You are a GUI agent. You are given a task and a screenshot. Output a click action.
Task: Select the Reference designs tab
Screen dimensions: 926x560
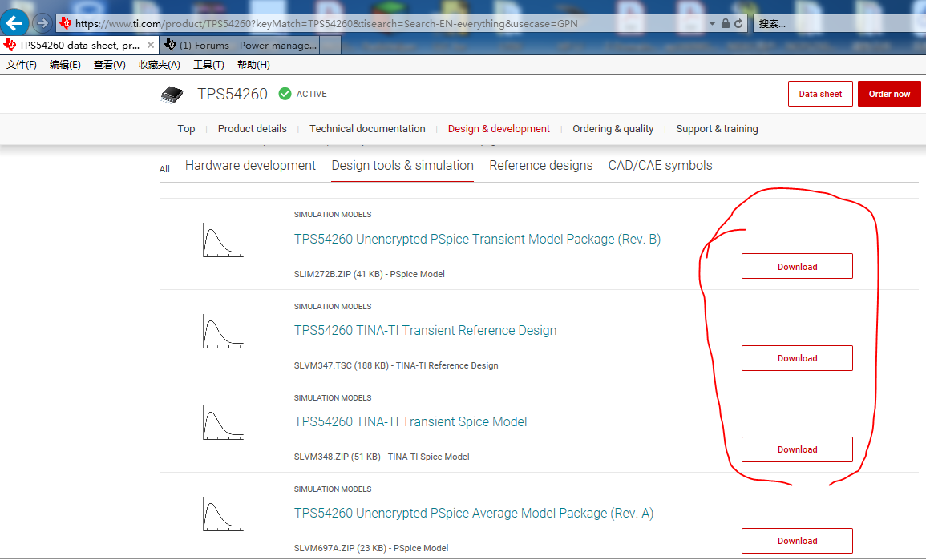point(541,166)
